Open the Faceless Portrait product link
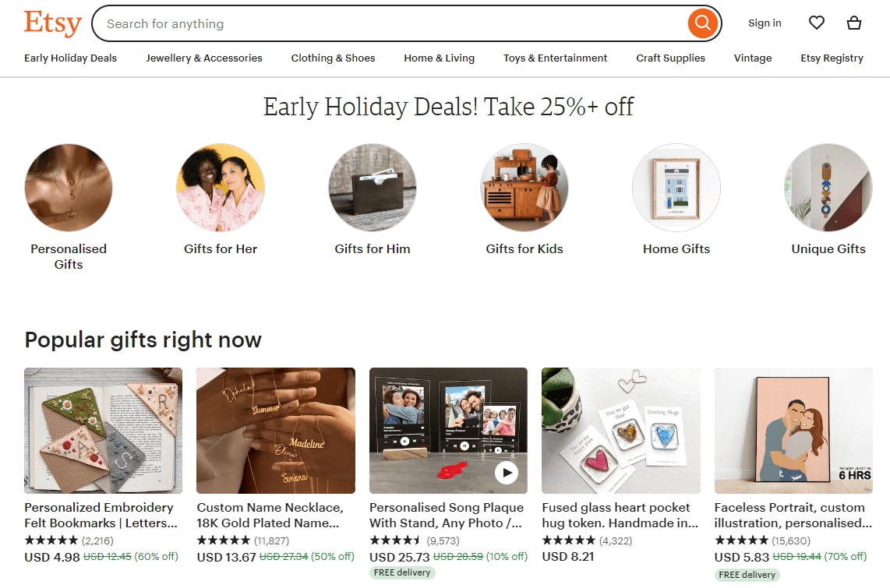 [793, 515]
